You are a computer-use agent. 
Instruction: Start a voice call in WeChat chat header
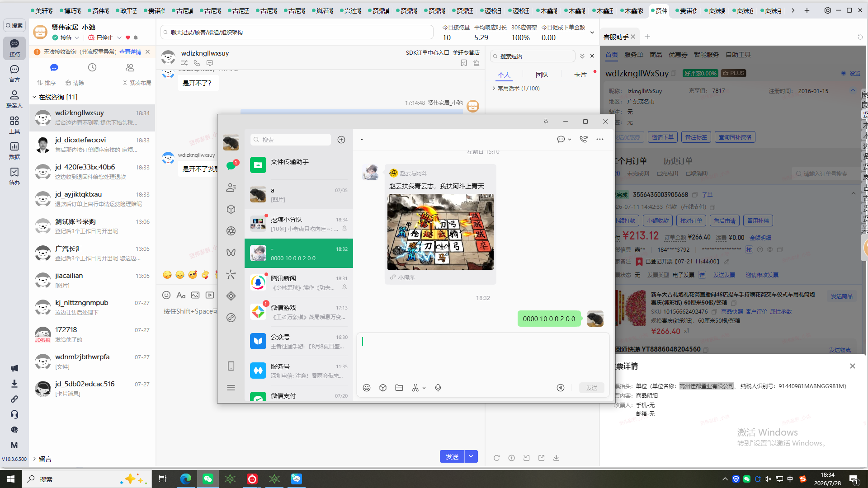[584, 139]
